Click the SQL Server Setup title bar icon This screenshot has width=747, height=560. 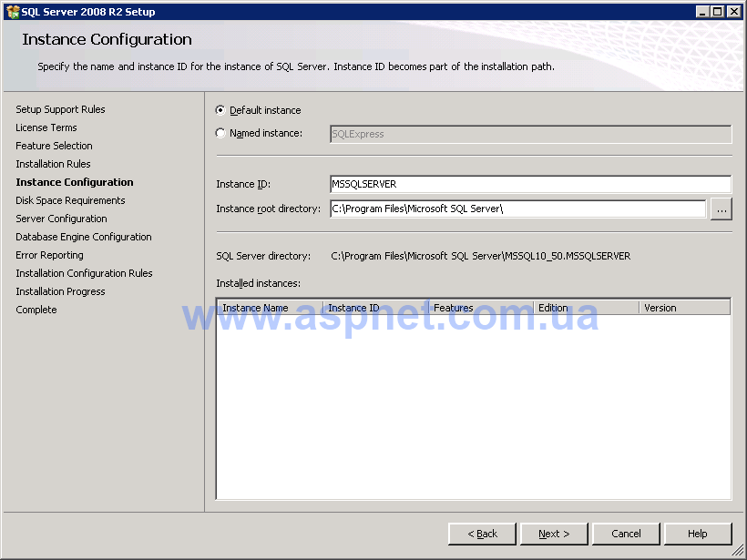(13, 12)
